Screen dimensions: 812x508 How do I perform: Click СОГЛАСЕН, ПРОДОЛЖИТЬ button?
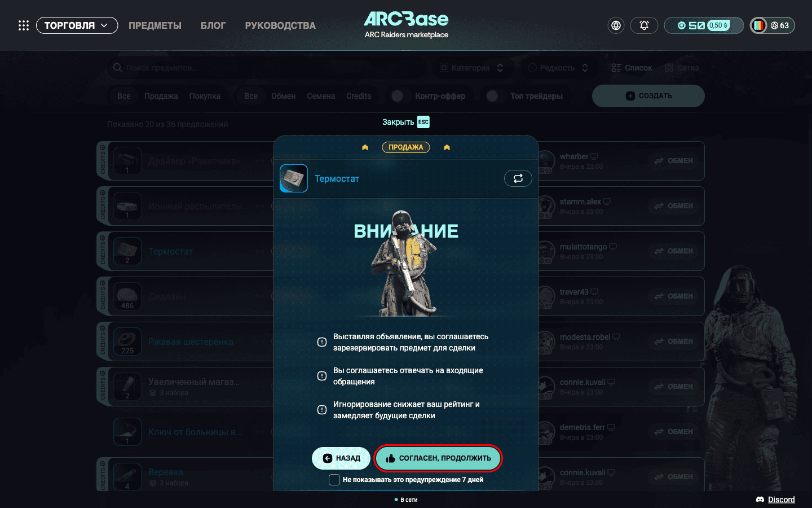(x=438, y=458)
